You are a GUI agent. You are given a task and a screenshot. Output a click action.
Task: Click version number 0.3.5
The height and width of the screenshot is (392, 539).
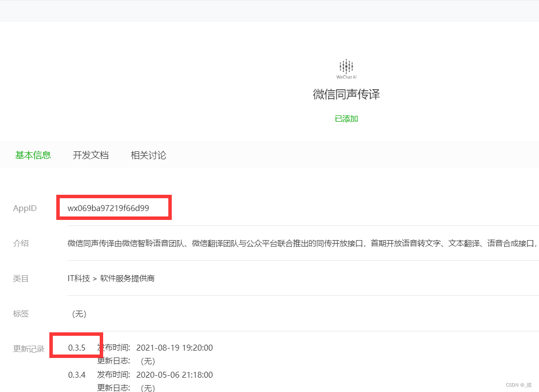click(77, 348)
